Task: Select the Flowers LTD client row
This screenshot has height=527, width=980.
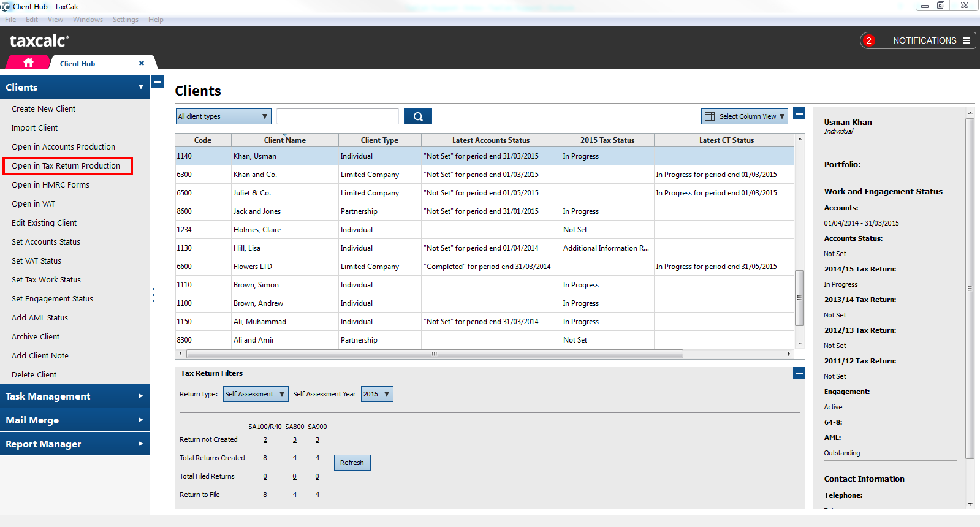Action: 253,267
